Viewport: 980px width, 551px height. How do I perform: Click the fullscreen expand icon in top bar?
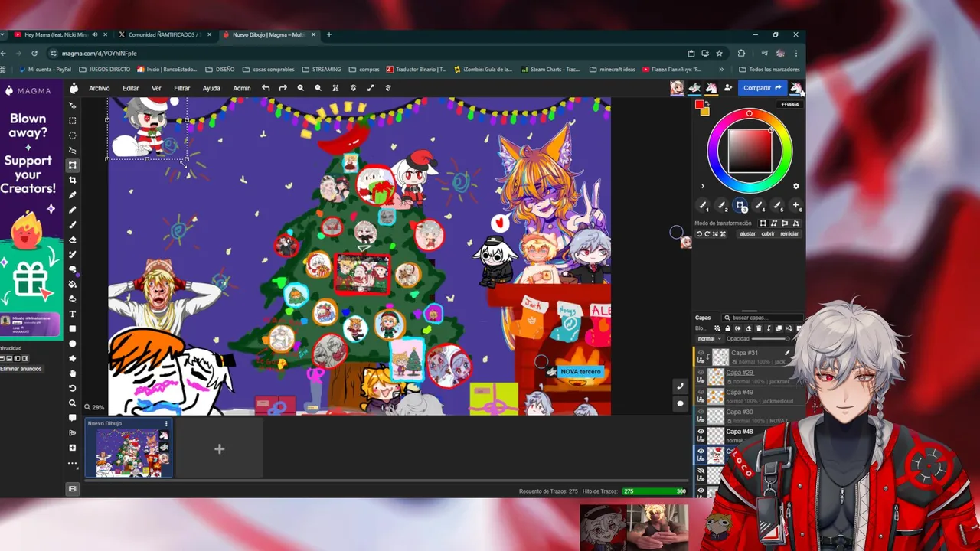pyautogui.click(x=371, y=88)
